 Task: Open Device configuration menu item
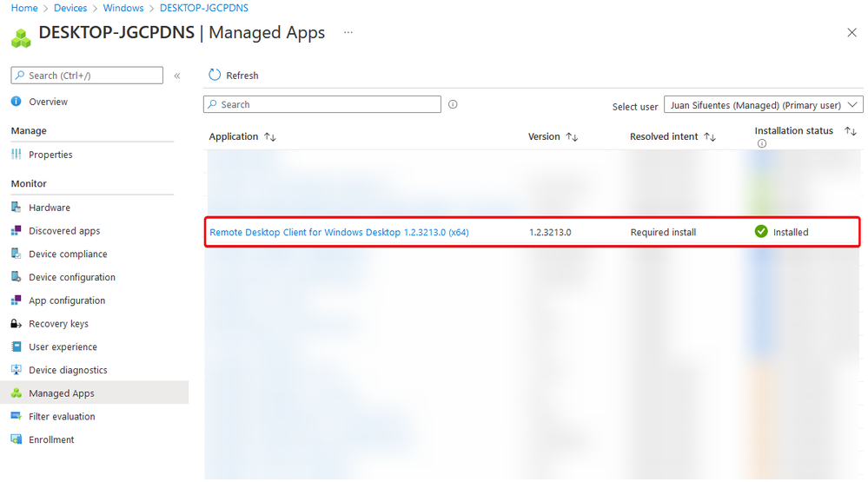[x=72, y=277]
